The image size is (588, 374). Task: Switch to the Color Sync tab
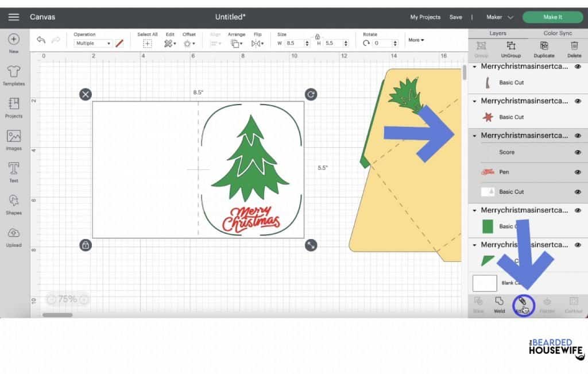pyautogui.click(x=556, y=33)
